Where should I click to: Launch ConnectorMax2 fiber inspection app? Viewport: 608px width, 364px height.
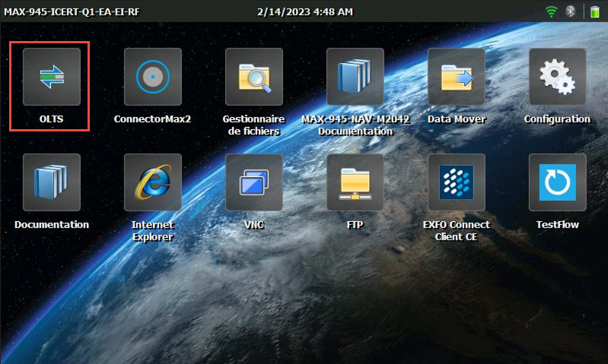[153, 77]
